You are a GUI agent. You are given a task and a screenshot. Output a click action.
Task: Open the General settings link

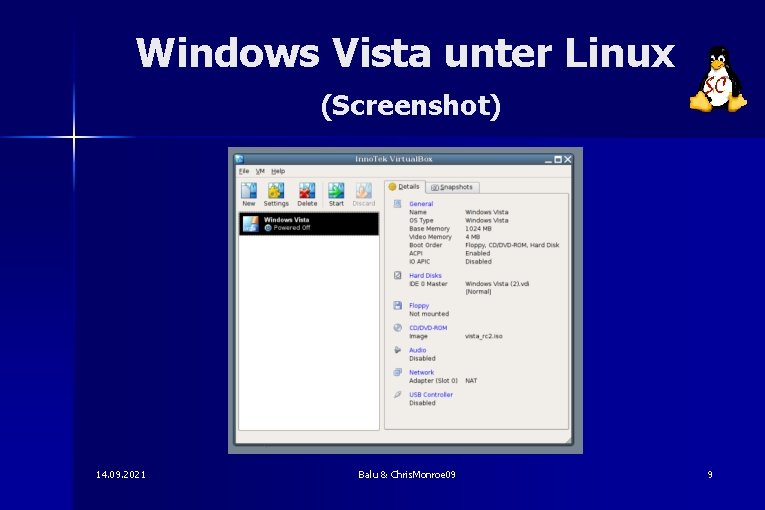421,204
